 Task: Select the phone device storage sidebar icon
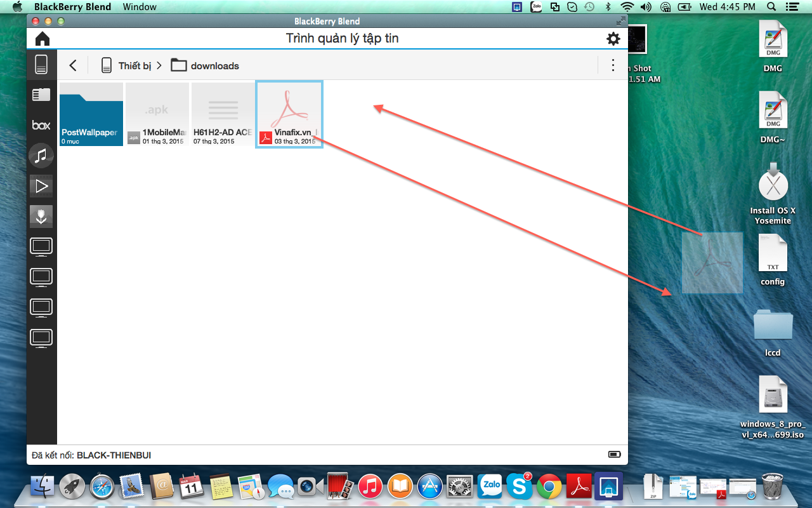pos(41,64)
